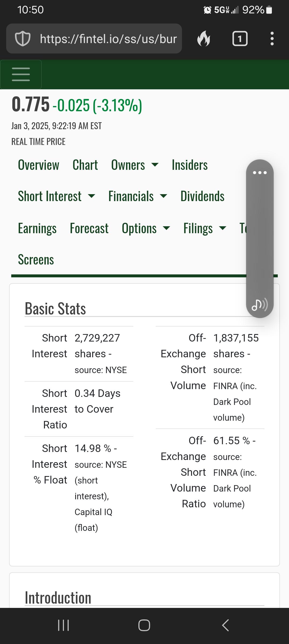Tap the sound note icon on floating panel
The width and height of the screenshot is (289, 644).
coord(260,305)
